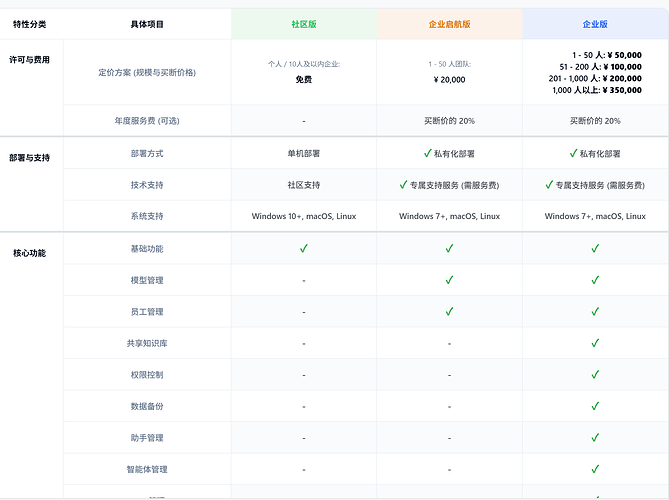Select the 社区版 column header

[x=304, y=24]
